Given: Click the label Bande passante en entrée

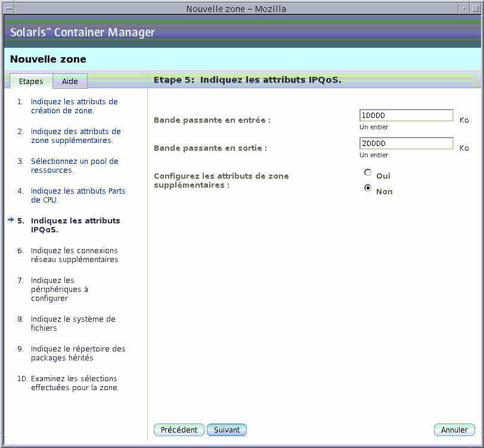Looking at the screenshot, I should point(212,120).
